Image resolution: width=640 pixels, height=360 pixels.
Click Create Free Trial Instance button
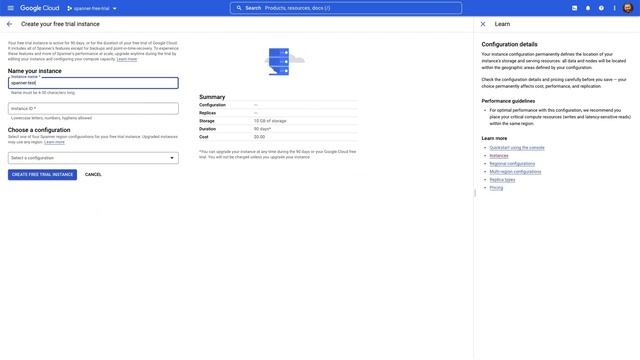pyautogui.click(x=42, y=175)
